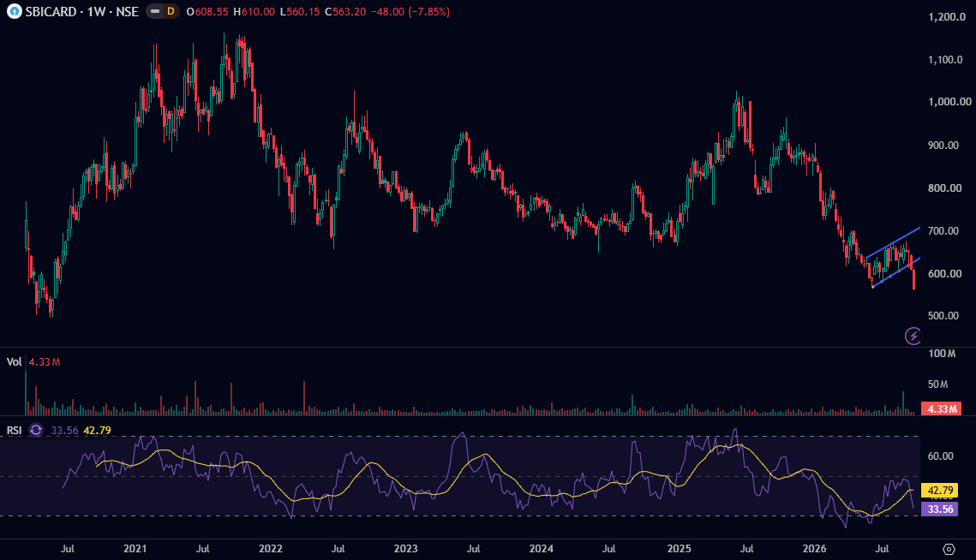The height and width of the screenshot is (560, 976).
Task: Click the 900.00 price axis label
Action: tap(943, 145)
